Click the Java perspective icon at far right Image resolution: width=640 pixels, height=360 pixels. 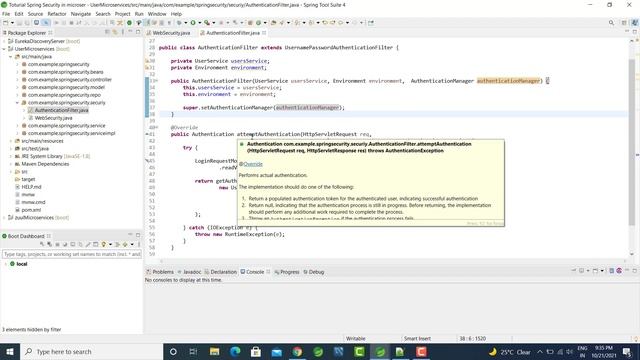pyautogui.click(x=635, y=23)
